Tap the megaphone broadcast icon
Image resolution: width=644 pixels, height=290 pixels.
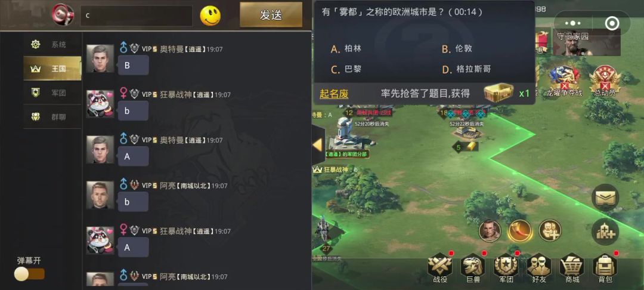coord(63,15)
